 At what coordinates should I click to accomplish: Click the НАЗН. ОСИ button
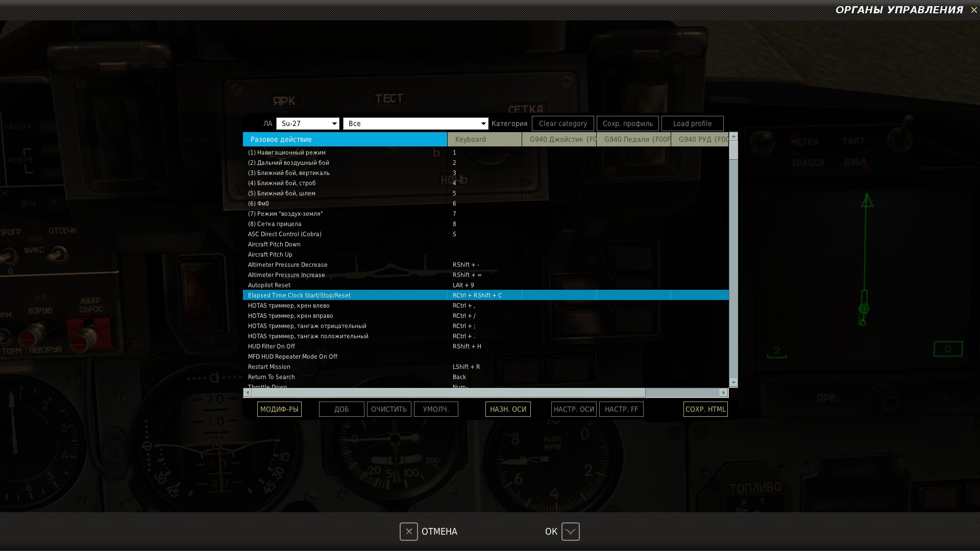tap(508, 409)
